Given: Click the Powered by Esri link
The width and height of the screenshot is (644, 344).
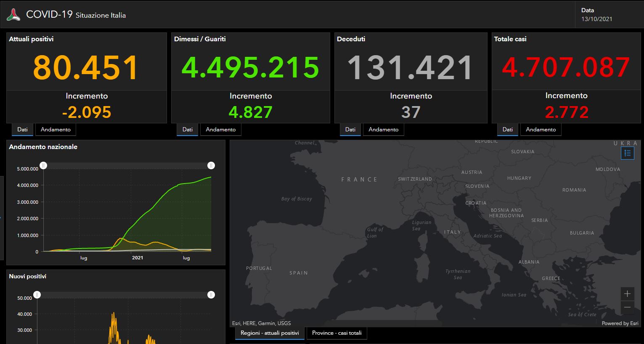Looking at the screenshot, I should pos(620,323).
